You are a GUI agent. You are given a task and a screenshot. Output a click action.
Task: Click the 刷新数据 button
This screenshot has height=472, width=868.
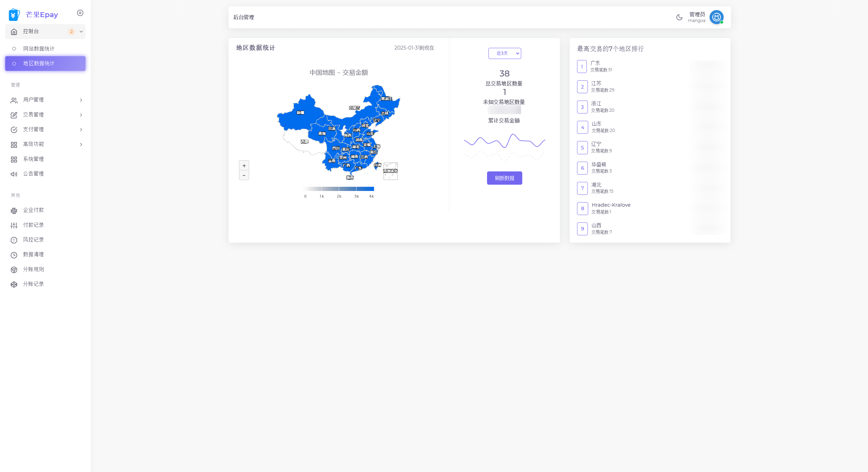[504, 178]
